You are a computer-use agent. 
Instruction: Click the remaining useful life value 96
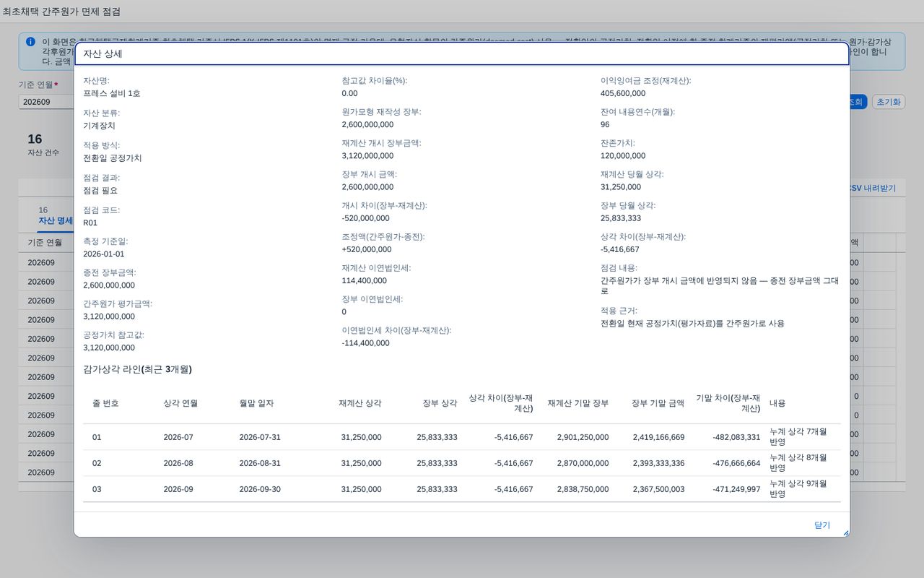click(x=605, y=124)
